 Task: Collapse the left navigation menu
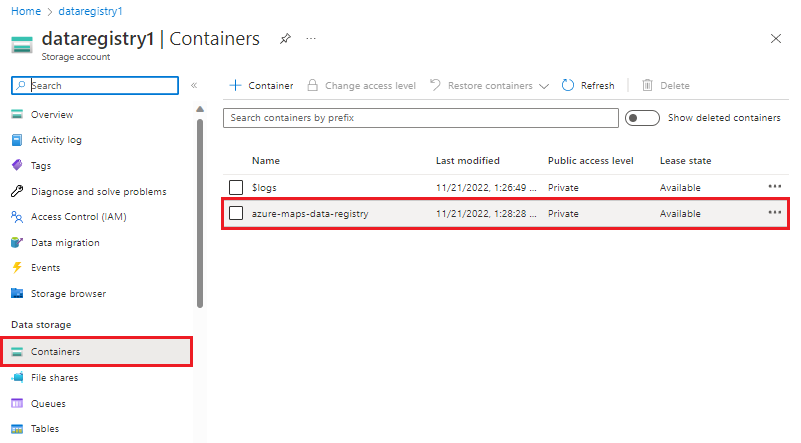[194, 85]
